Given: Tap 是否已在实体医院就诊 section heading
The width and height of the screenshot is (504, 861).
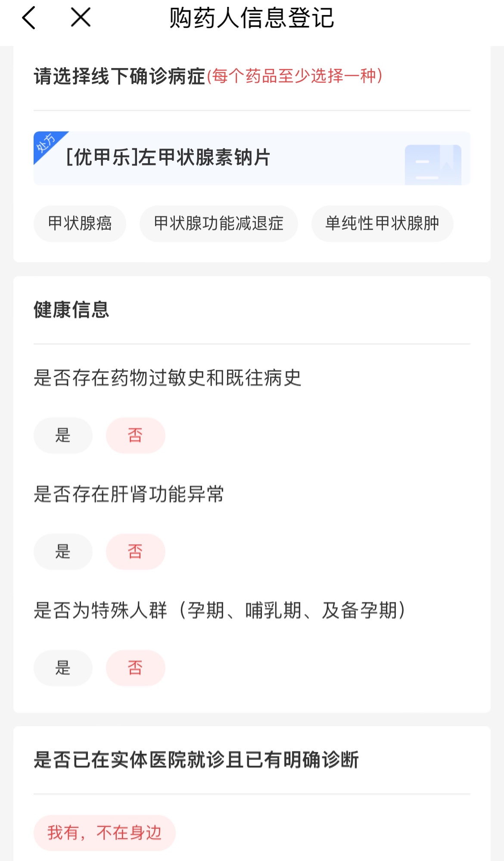Looking at the screenshot, I should 196,760.
